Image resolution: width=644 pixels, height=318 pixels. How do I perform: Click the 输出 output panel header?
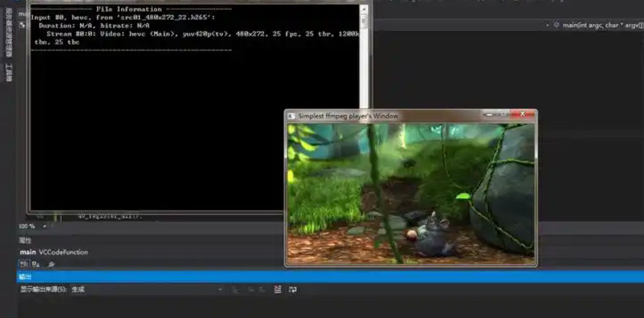pos(330,277)
